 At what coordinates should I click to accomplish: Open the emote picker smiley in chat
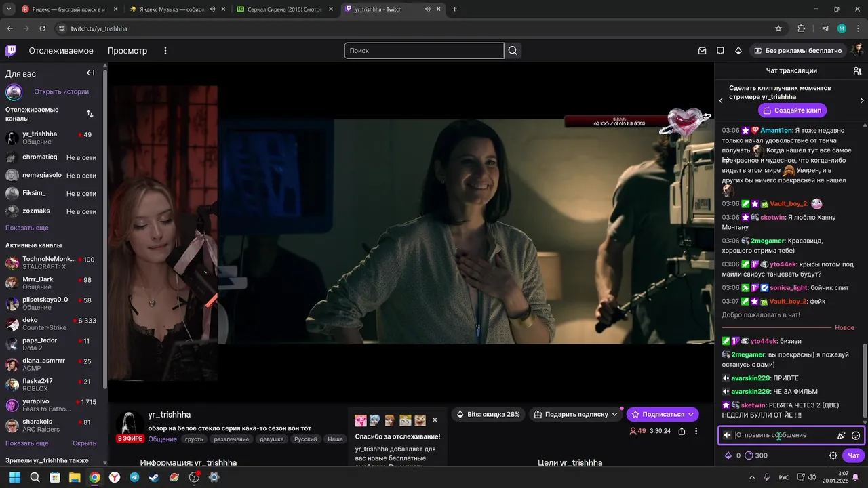tap(856, 436)
